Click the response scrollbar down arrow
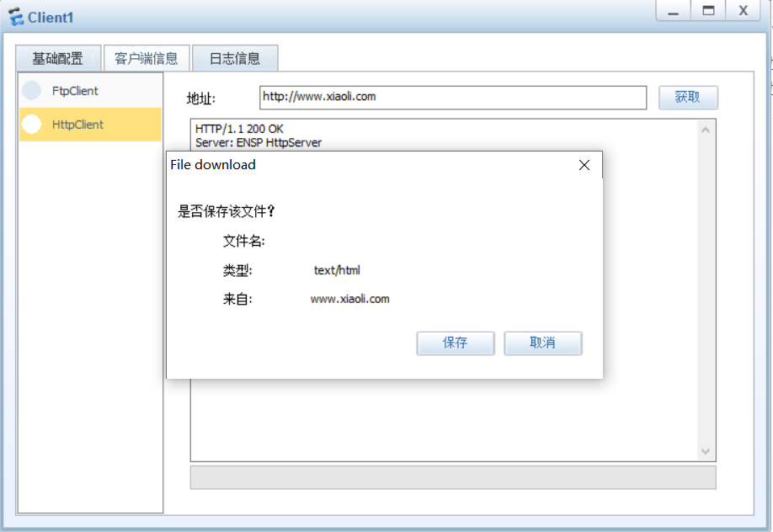Viewport: 773px width, 532px height. [706, 451]
